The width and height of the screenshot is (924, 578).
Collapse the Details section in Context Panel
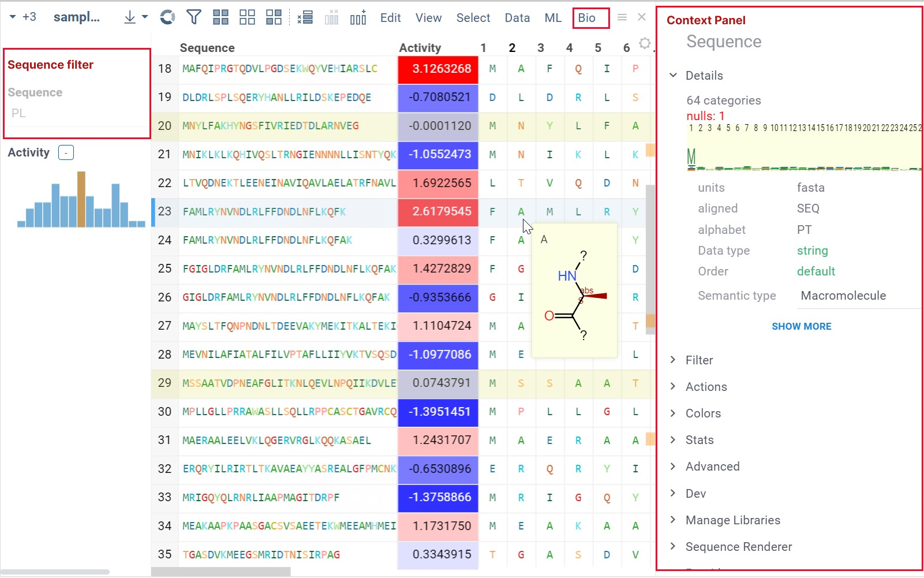click(x=672, y=75)
